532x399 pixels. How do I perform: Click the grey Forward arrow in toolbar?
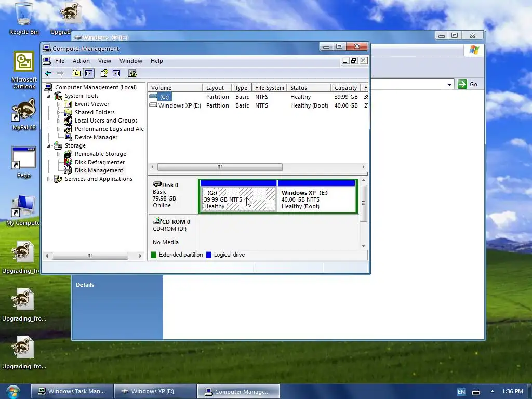(60, 73)
